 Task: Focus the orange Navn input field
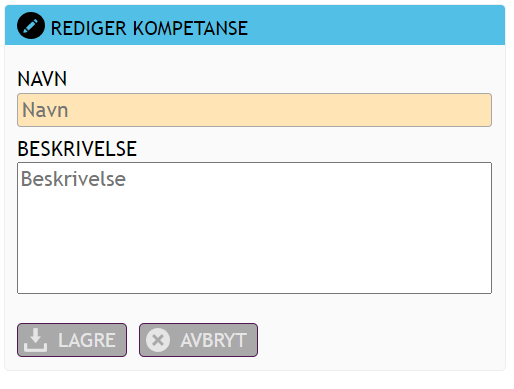[x=254, y=110]
